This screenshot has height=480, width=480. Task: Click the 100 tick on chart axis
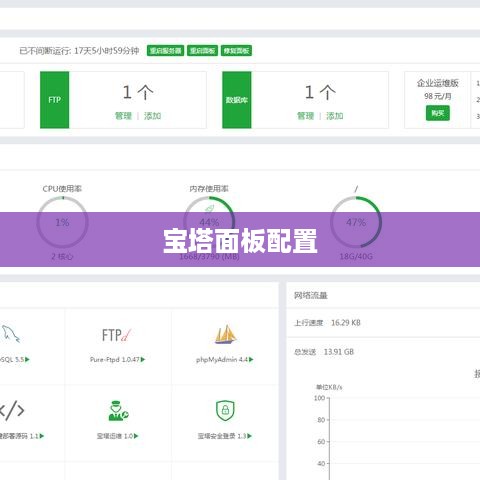coord(319,398)
